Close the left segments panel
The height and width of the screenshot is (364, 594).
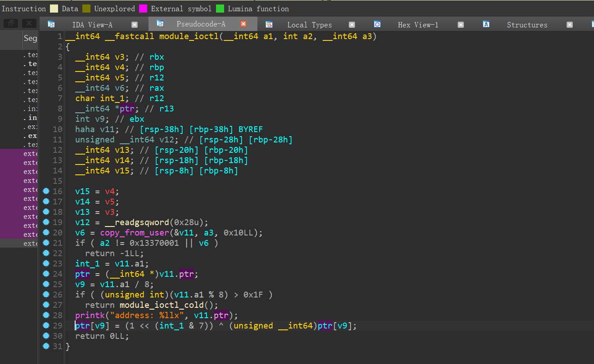[x=29, y=23]
